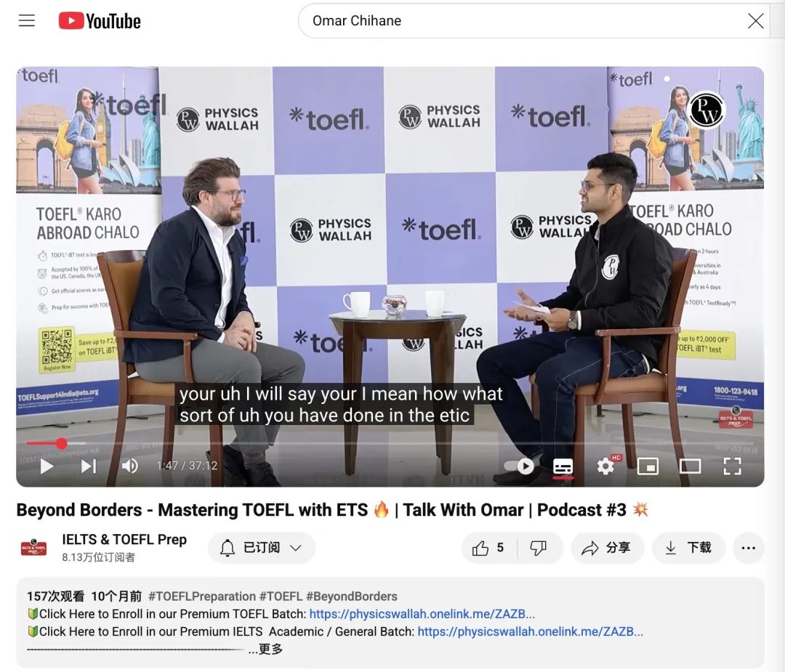Clear the search box text
The height and width of the screenshot is (672, 785).
click(x=755, y=21)
